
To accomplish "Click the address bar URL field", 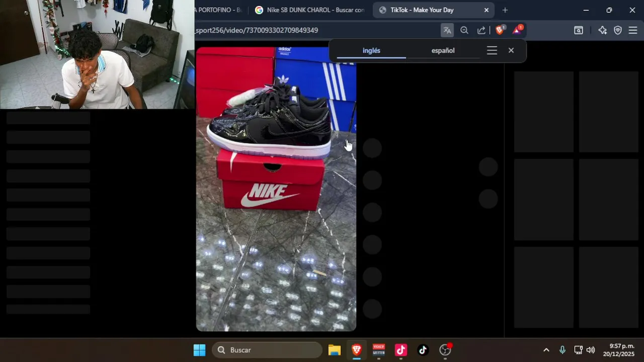I will [317, 30].
